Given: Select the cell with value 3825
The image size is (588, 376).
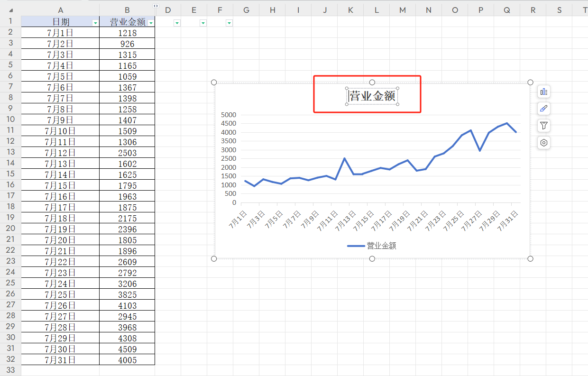Looking at the screenshot, I should point(127,294).
